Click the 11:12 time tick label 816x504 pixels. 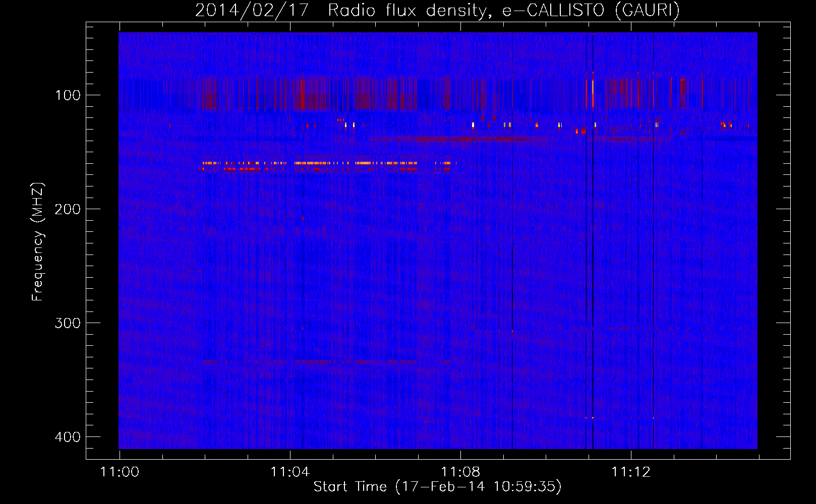(631, 472)
